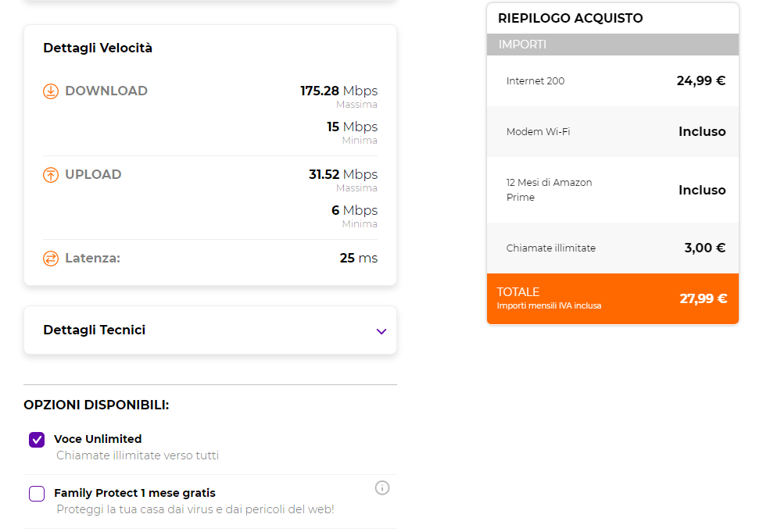763x532 pixels.
Task: Open Family Protect info icon
Action: click(x=382, y=487)
